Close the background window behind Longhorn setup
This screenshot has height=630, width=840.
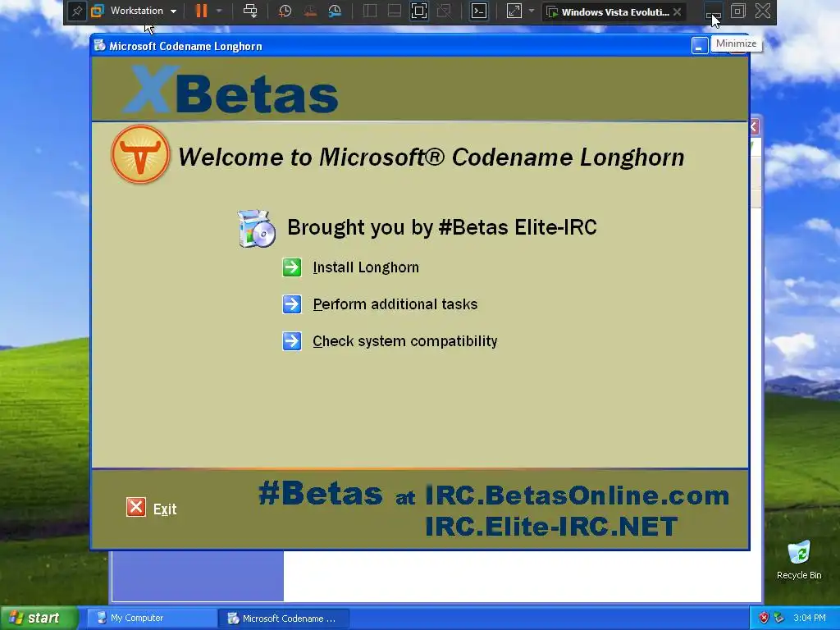click(755, 127)
